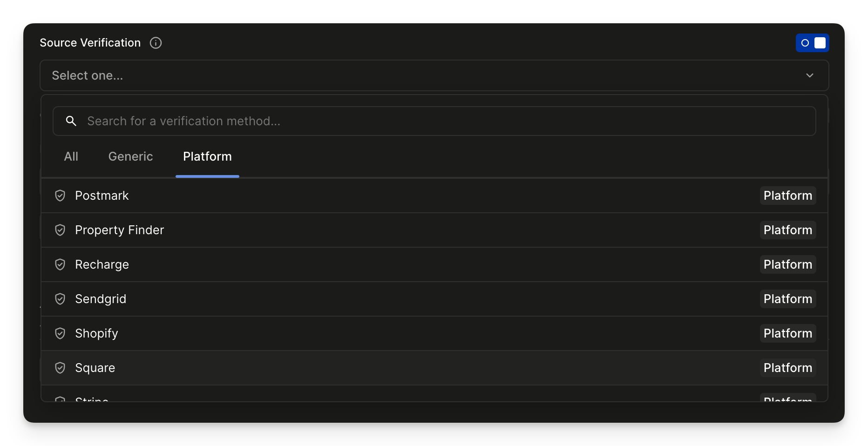Screen dimensions: 868x446
Task: Click the shield icon next to Property Finder
Action: [x=60, y=230]
